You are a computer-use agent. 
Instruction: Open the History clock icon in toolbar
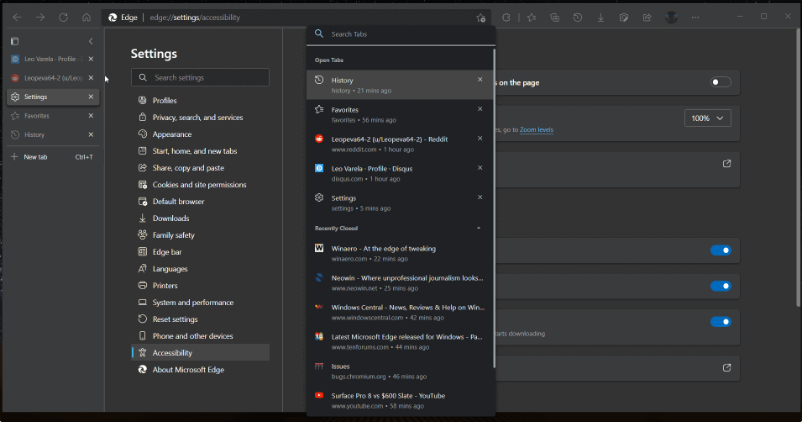coord(579,17)
